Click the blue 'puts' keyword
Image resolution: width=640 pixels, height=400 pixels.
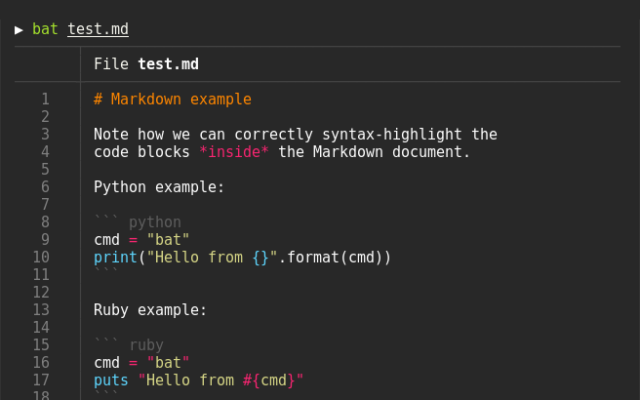point(111,380)
